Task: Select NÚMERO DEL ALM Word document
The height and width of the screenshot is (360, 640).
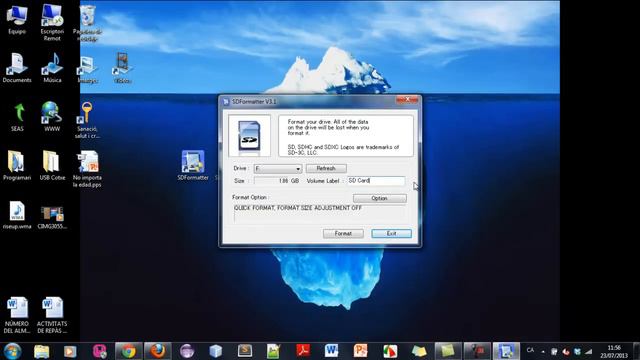Action: 17,315
